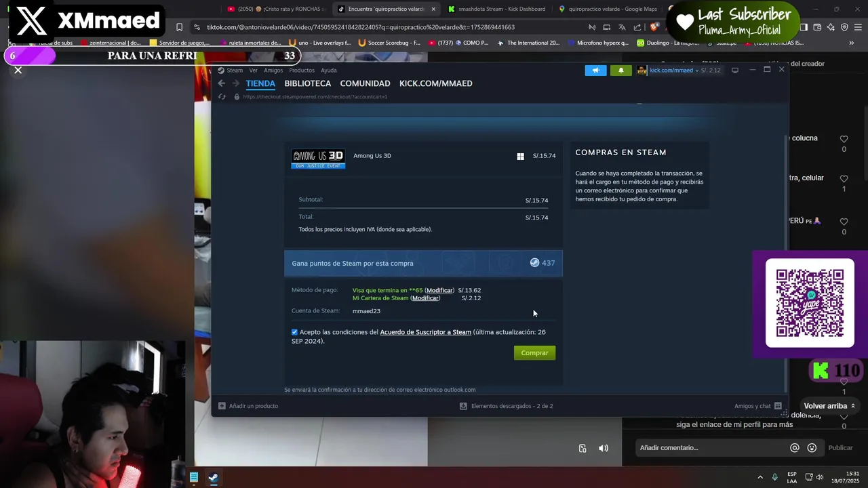Open the BIBLIOTECA tab in Steam

(308, 83)
